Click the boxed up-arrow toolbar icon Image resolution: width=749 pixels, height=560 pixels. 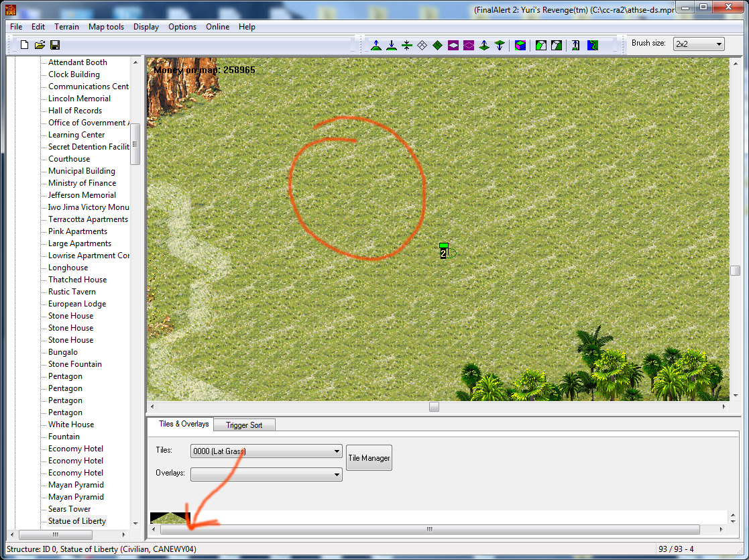(x=575, y=46)
